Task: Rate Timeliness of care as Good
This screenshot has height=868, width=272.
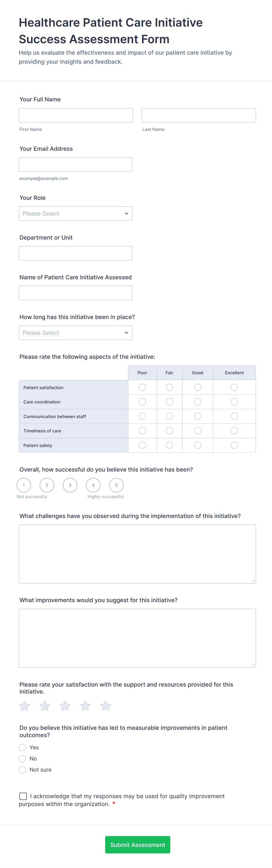Action: [198, 431]
